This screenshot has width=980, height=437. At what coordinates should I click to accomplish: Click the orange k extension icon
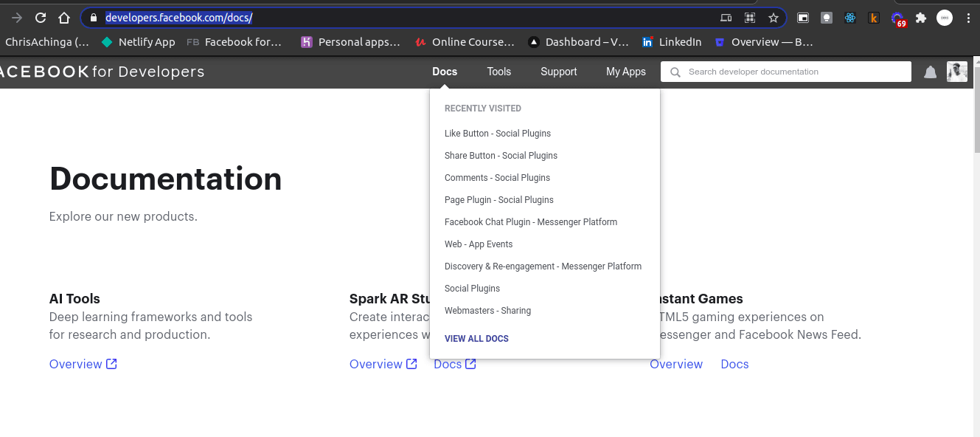[x=874, y=18]
